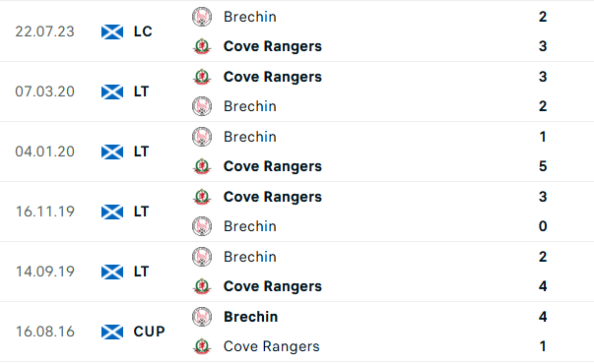Click Brechin crest in 16.08.16 CUP match
Screen dimensions: 594x364
(202, 317)
